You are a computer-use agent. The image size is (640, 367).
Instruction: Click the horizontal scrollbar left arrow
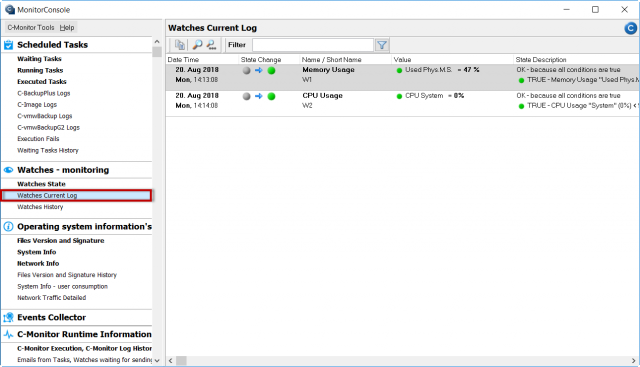coord(171,361)
